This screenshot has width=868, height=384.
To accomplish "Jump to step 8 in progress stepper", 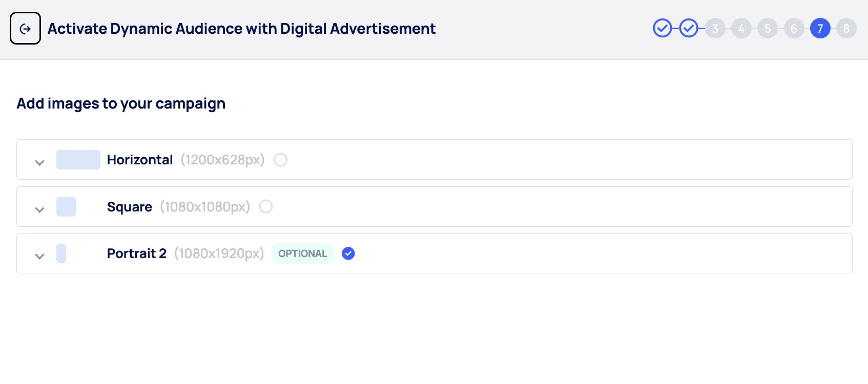I will tap(846, 29).
